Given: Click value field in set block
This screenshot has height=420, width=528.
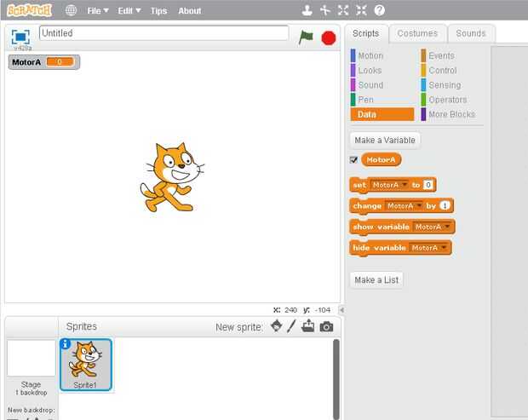Looking at the screenshot, I should point(428,185).
